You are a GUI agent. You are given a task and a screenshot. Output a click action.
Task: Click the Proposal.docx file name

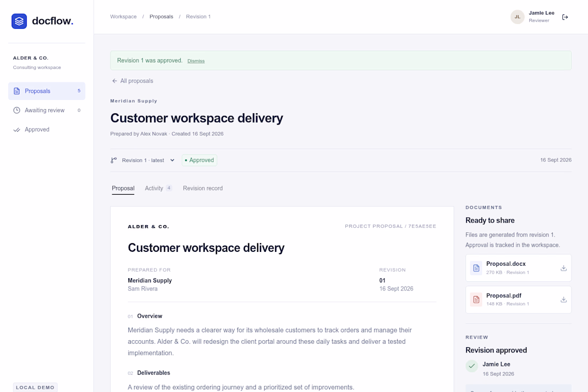[506, 264]
